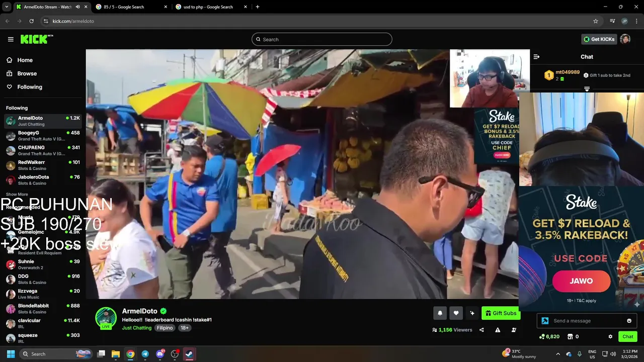Open the tab search dropdown arrow
This screenshot has width=644, height=362.
[7, 7]
